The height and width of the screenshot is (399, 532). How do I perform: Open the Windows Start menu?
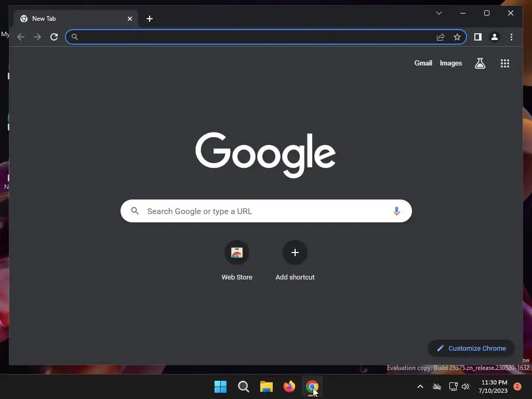[220, 387]
